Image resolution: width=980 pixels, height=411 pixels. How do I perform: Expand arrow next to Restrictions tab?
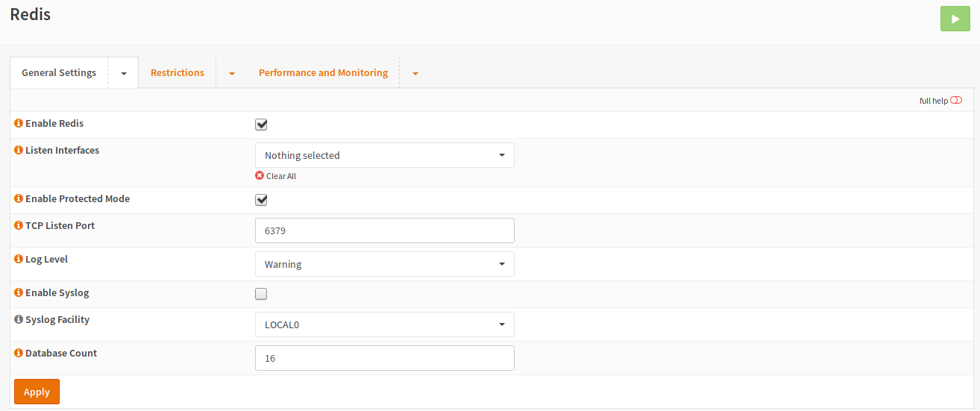pos(232,73)
